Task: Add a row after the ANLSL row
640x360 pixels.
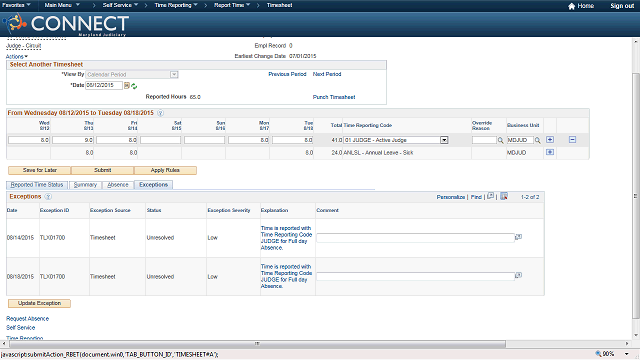Action: (x=550, y=152)
